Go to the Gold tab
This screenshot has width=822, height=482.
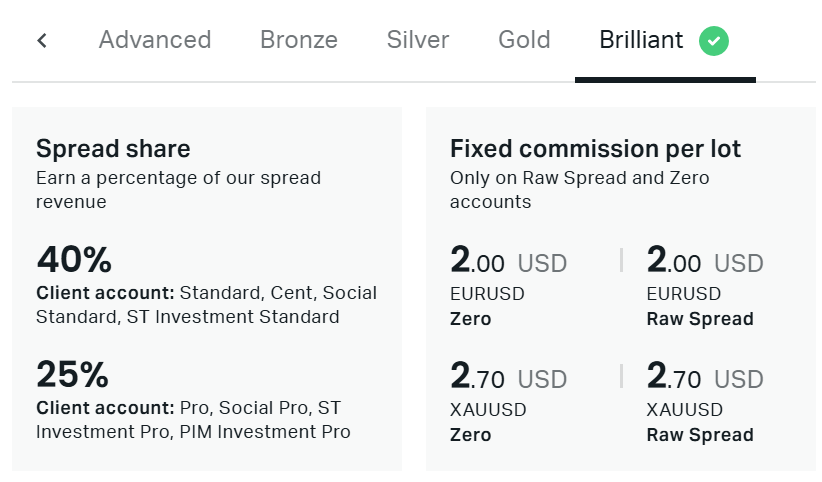pos(524,40)
